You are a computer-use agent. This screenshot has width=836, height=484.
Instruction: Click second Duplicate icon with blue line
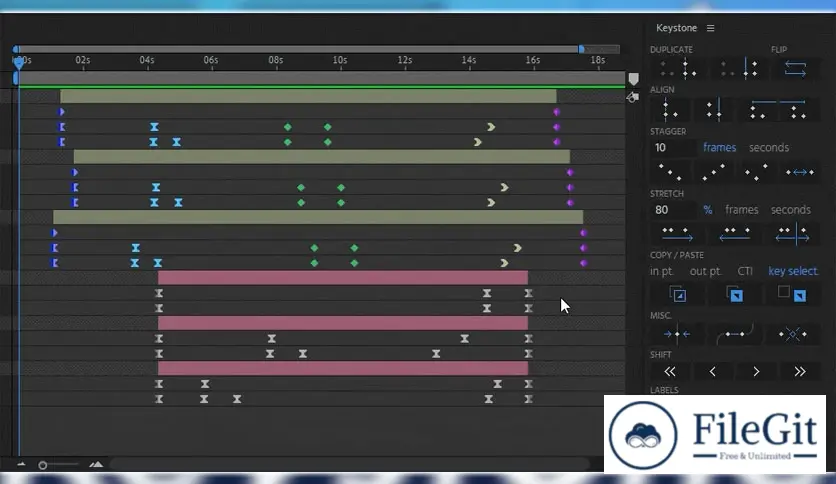point(740,69)
